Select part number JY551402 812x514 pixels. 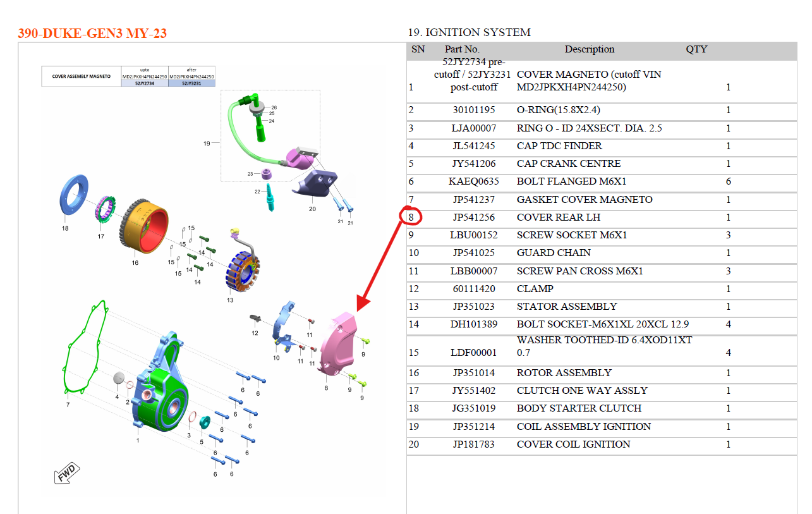coord(474,391)
